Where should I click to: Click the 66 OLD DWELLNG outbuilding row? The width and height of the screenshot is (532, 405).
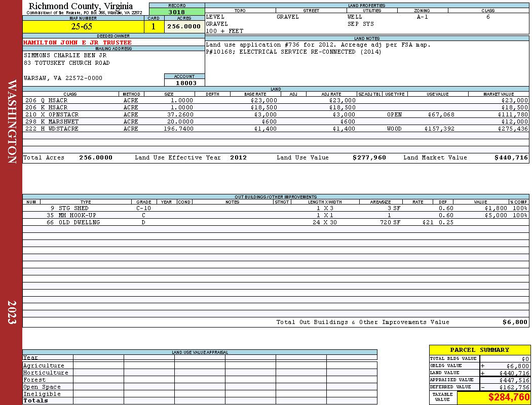point(276,223)
